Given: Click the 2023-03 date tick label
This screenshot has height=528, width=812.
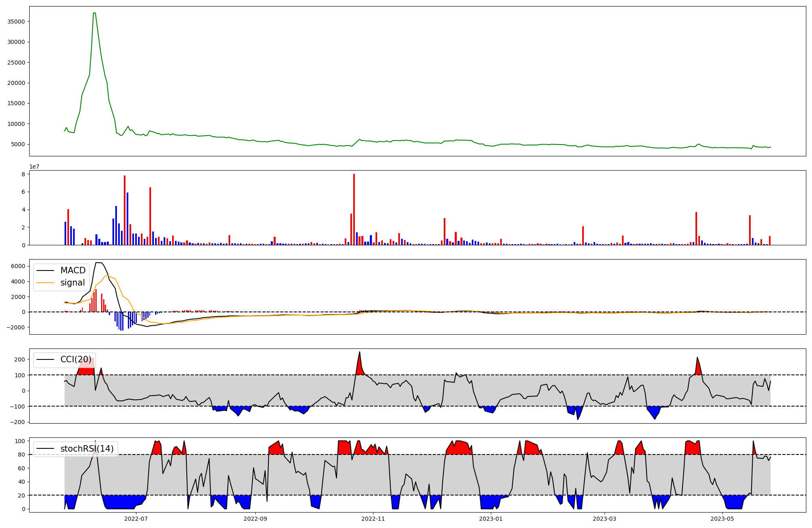Looking at the screenshot, I should [605, 519].
